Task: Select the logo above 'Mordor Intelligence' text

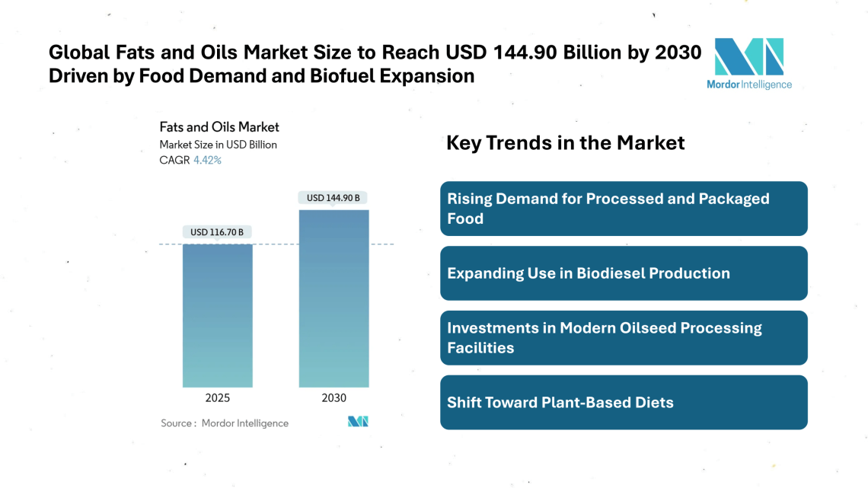Action: [750, 57]
